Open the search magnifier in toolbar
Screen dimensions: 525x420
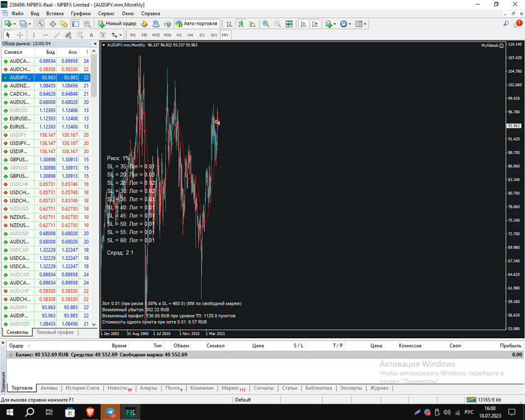(x=506, y=24)
